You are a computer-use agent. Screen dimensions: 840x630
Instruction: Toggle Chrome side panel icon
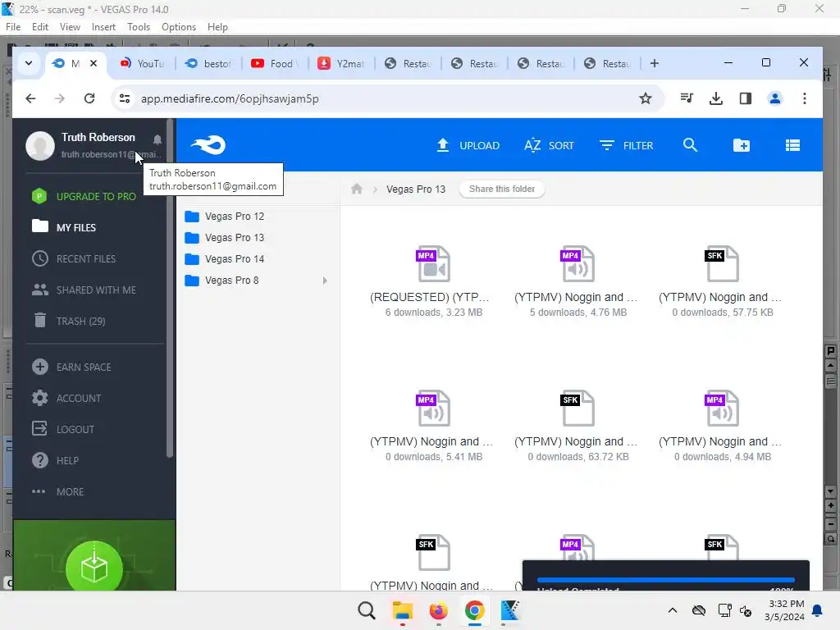click(745, 98)
